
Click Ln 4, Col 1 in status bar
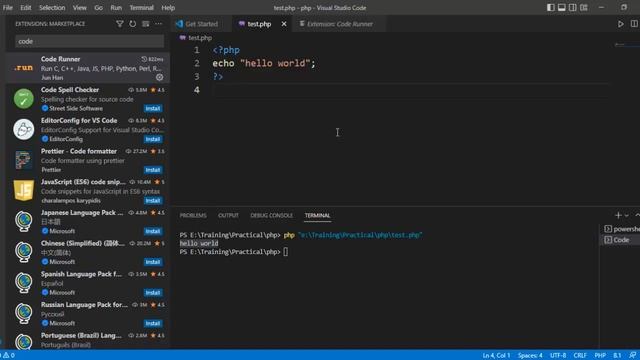click(496, 355)
